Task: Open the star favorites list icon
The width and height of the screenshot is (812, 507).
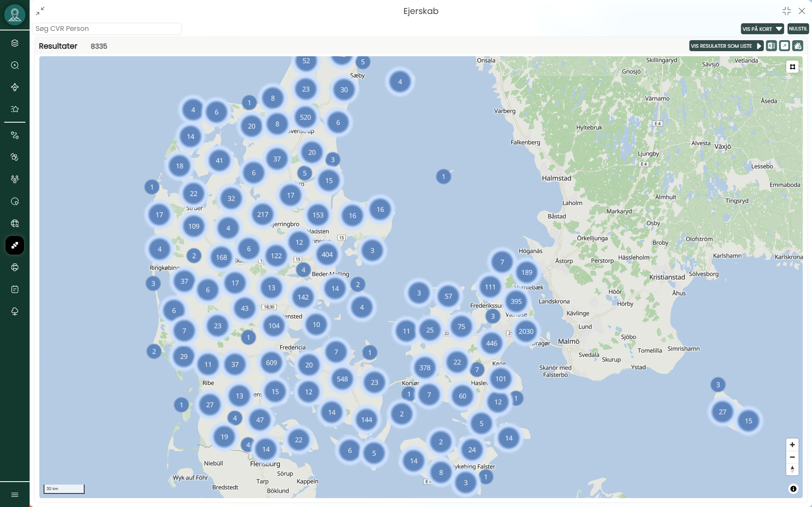Action: pyautogui.click(x=15, y=109)
